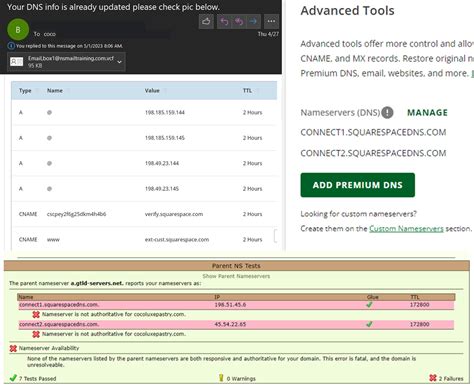Image resolution: width=474 pixels, height=386 pixels.
Task: Click the red X by 2 Failures
Action: 433,378
